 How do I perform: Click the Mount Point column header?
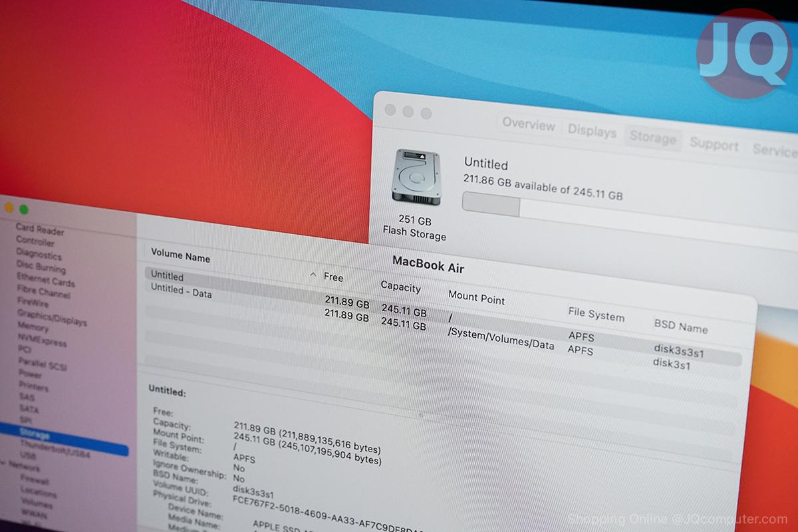476,297
